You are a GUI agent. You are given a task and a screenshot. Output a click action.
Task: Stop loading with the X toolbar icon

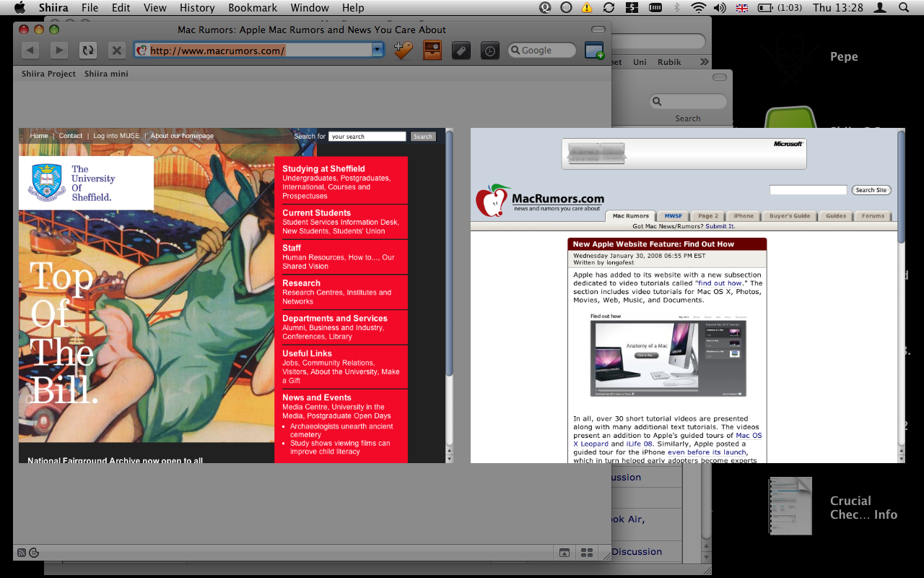click(117, 50)
